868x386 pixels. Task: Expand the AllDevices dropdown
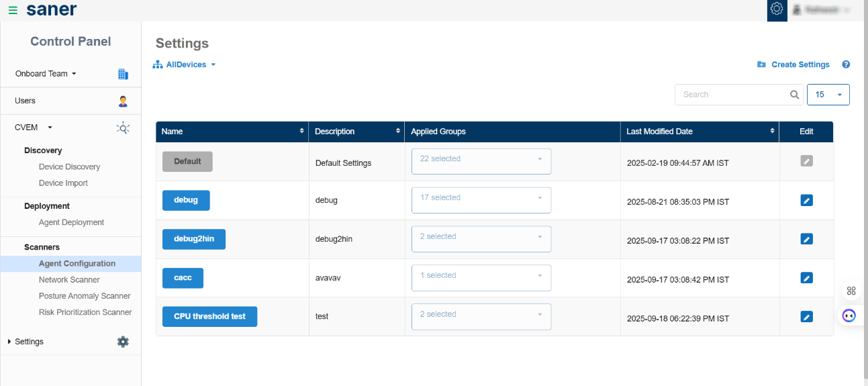[x=185, y=64]
